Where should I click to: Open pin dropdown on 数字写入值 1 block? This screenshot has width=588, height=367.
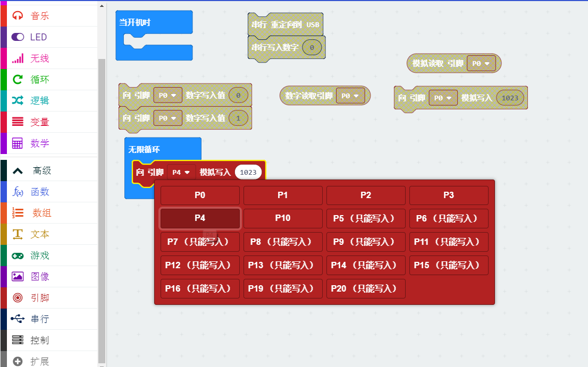click(167, 118)
